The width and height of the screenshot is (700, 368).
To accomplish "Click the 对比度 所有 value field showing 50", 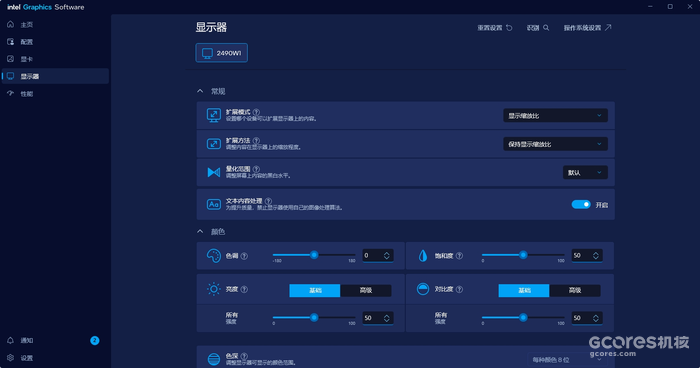I will [x=587, y=318].
